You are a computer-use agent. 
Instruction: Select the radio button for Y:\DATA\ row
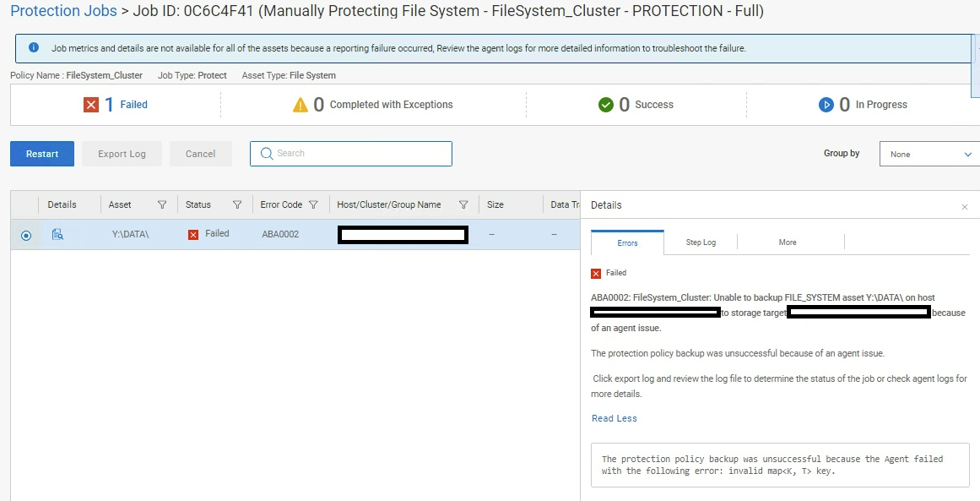pos(26,236)
